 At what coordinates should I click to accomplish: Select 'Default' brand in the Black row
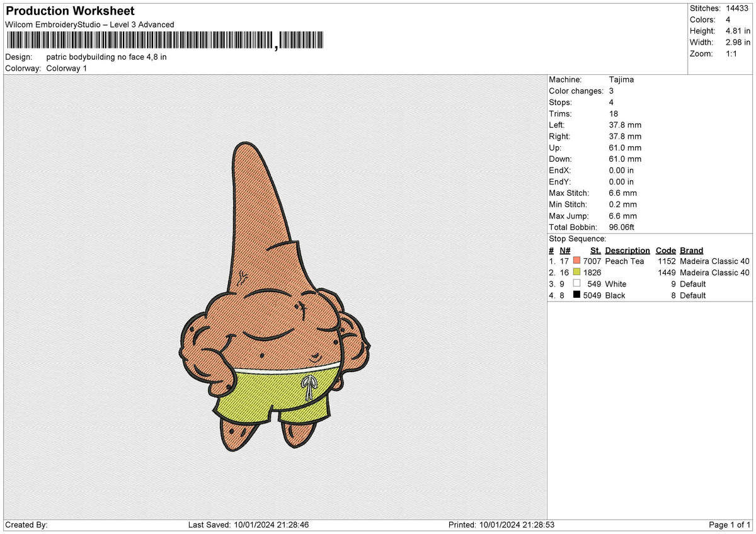click(x=693, y=295)
